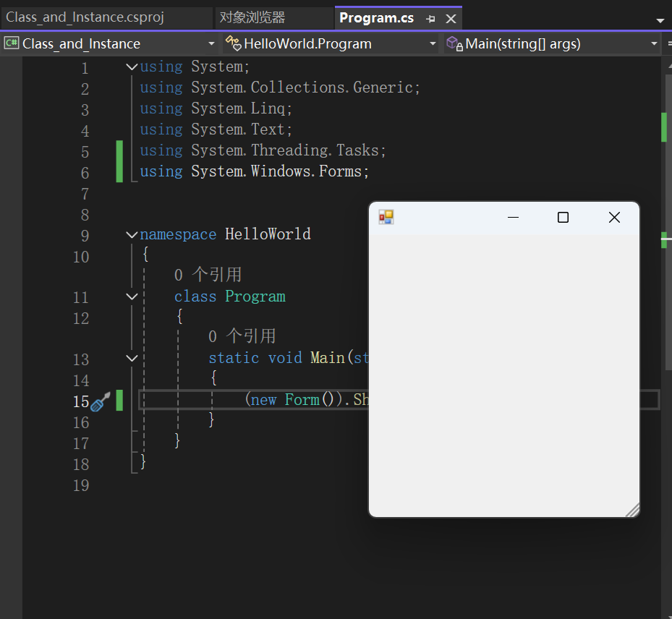Click the 'Main' method name on line 13
672x619 pixels.
coord(328,358)
